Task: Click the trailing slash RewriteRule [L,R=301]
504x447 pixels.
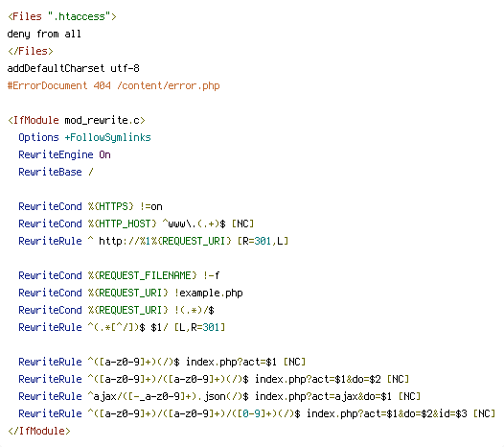Action: (x=122, y=327)
